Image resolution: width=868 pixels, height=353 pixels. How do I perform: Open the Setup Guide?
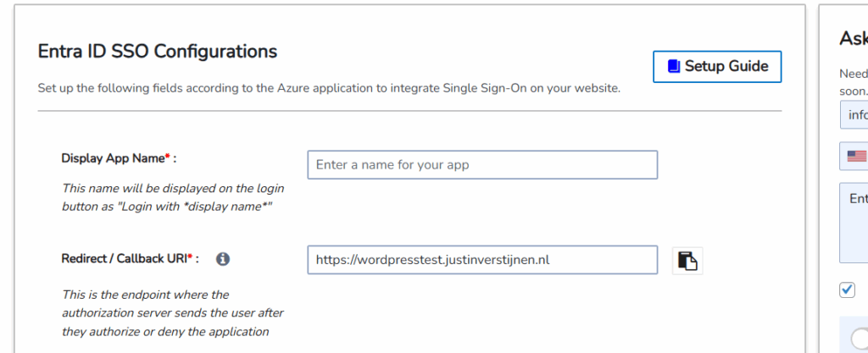[717, 67]
